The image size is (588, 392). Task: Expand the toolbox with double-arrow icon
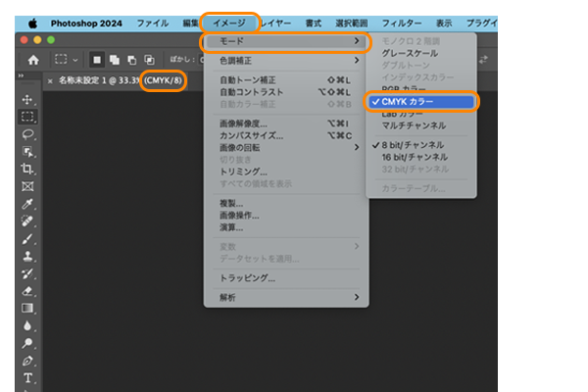pyautogui.click(x=21, y=75)
